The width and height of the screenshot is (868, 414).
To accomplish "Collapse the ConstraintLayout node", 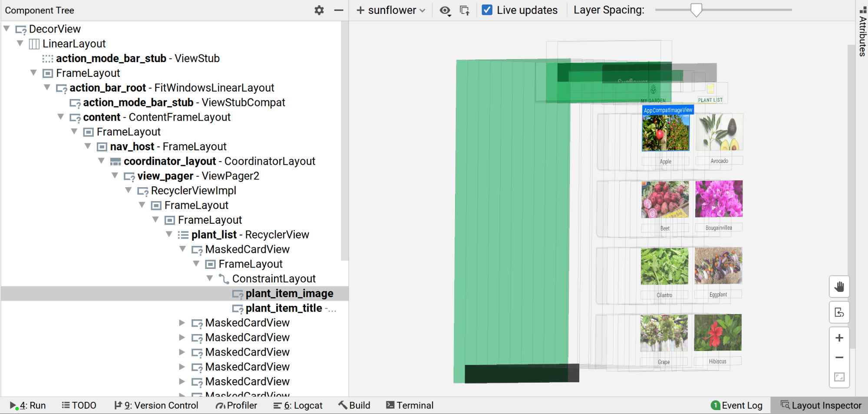I will click(x=210, y=278).
